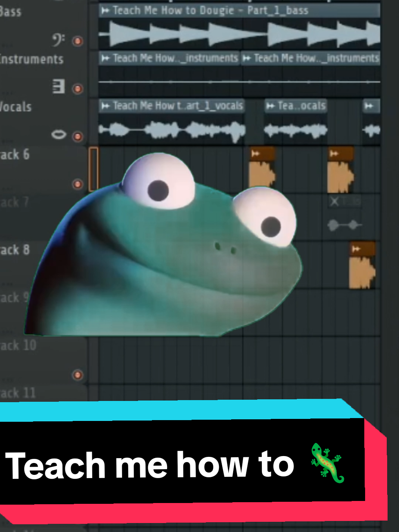This screenshot has width=399, height=532.
Task: Open the cut-off third vocals clip menu arrow
Action: click(369, 106)
